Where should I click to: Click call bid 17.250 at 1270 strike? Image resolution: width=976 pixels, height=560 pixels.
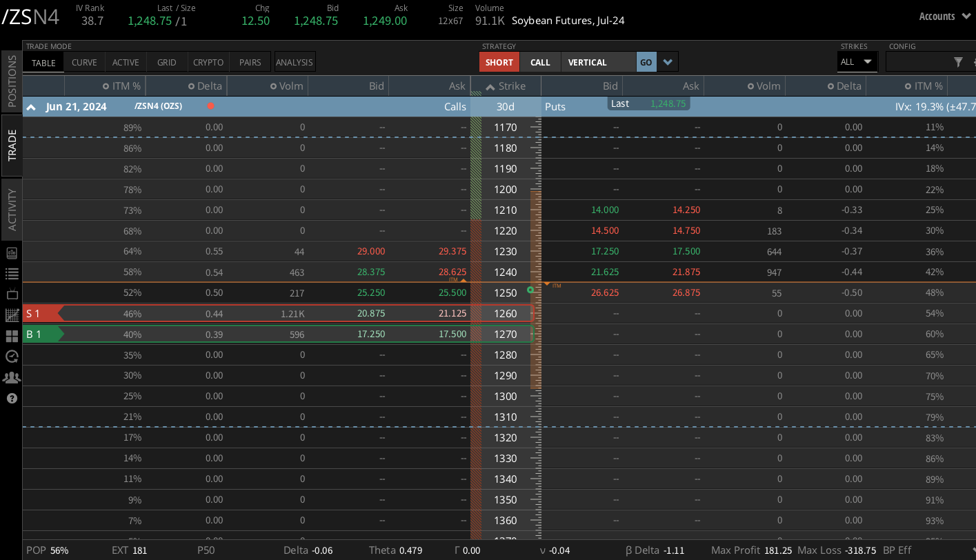coord(371,334)
